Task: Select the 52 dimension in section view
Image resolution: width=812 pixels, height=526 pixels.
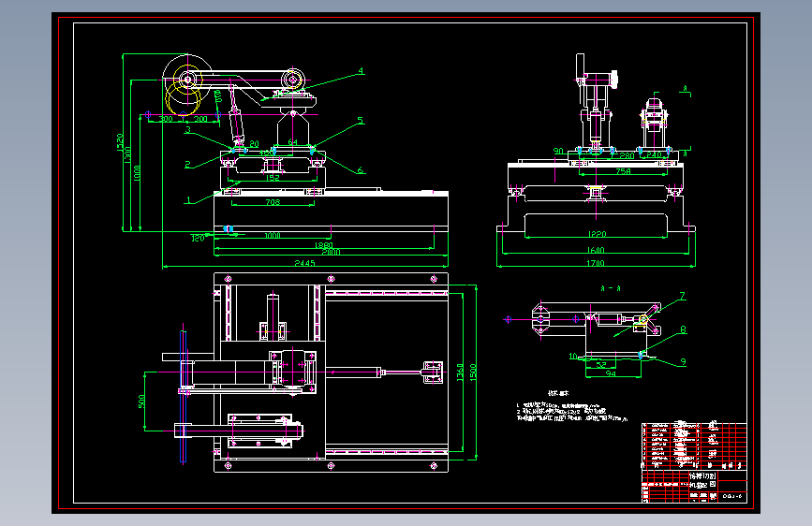Action: coord(600,364)
